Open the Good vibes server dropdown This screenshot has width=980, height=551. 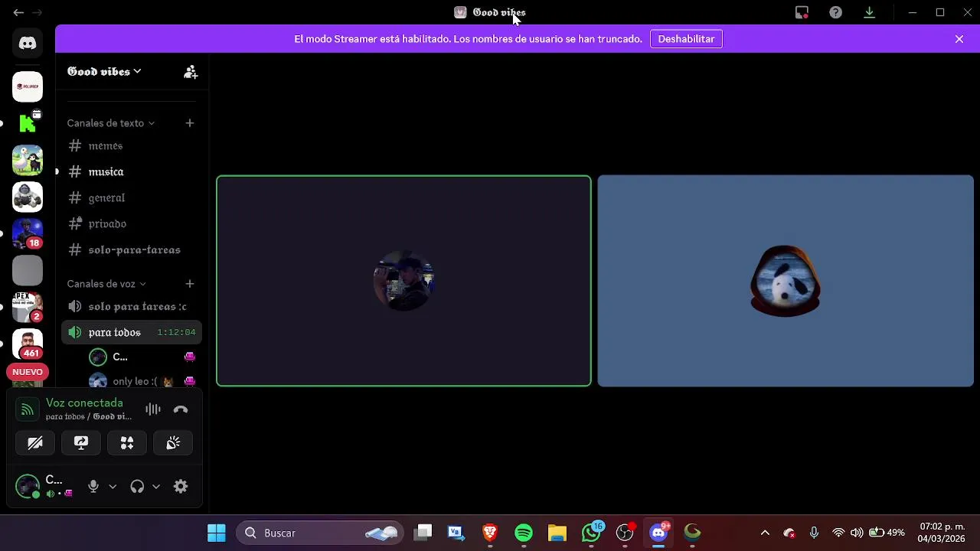(x=104, y=72)
